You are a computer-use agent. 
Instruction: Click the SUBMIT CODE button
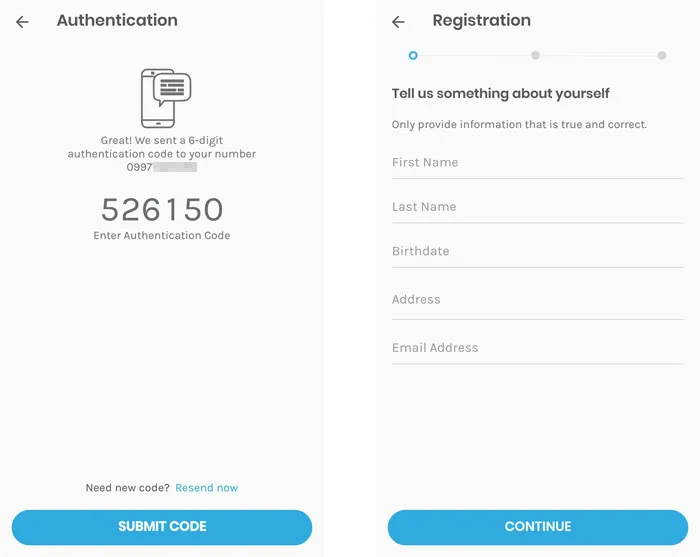162,527
